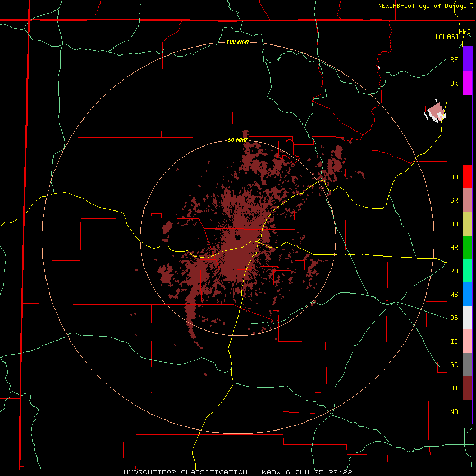Click the BD legend label
The height and width of the screenshot is (476, 476).
tap(454, 224)
